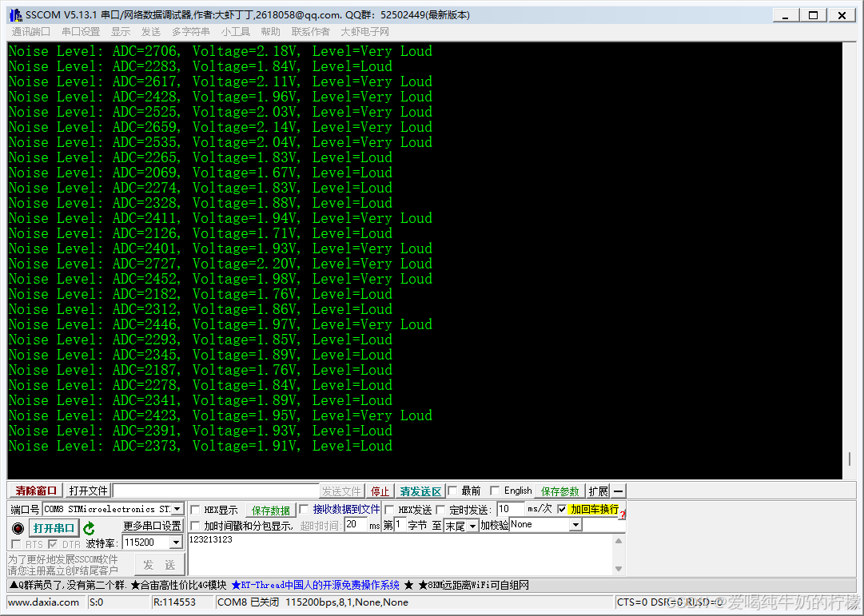The image size is (864, 616).
Task: Click the 超时时间 field showing 20
Action: [356, 525]
